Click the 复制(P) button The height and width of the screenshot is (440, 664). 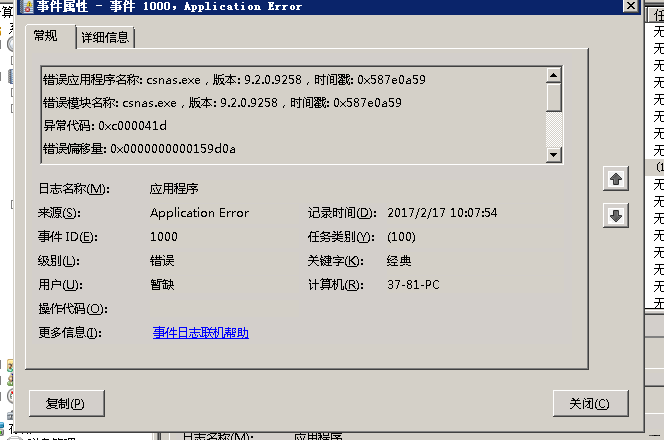coord(66,404)
